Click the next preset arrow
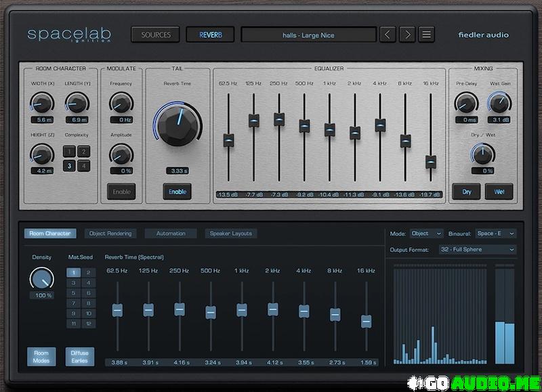The height and width of the screenshot is (392, 542). [406, 35]
